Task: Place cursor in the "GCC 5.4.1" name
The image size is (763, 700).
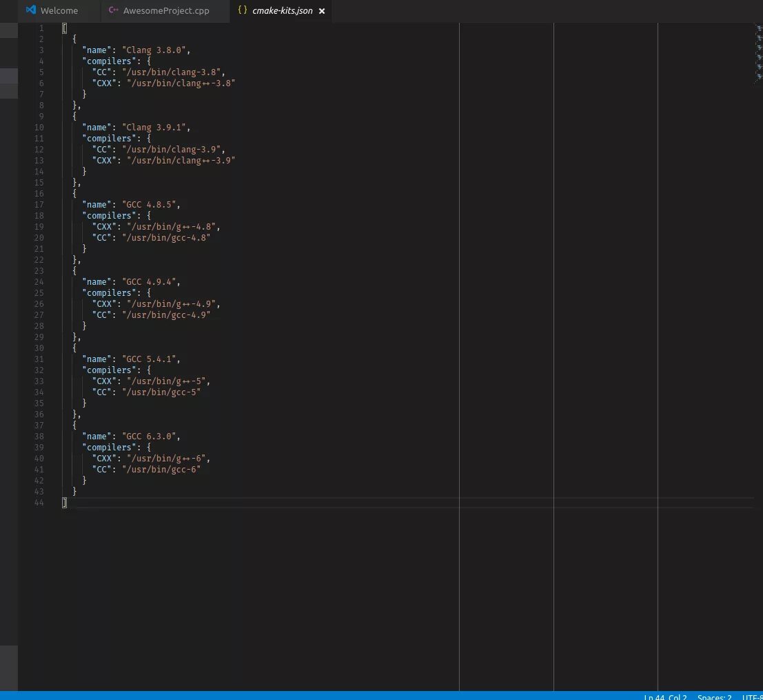Action: 149,359
